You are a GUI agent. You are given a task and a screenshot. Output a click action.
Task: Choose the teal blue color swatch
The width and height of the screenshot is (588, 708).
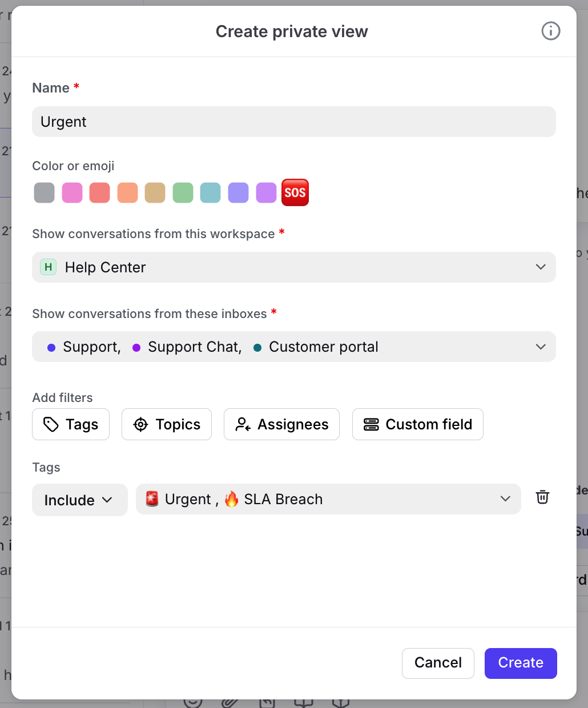[x=210, y=193]
